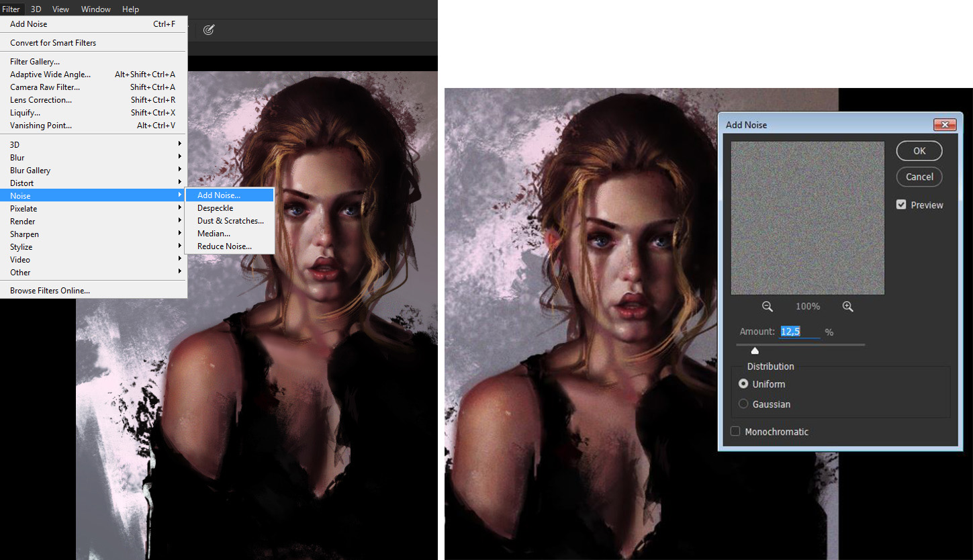Open Filter Gallery...
This screenshot has width=973, height=560.
coord(93,62)
